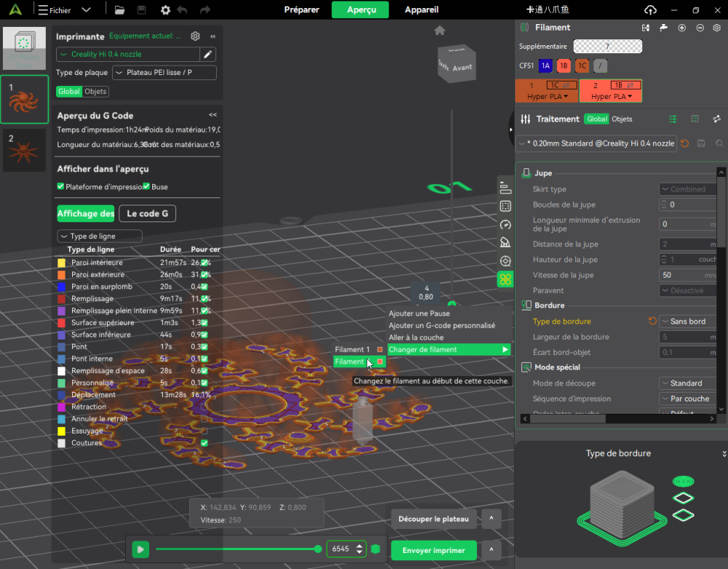Select CFS slot 1A blue swatch
This screenshot has width=728, height=569.
(545, 66)
